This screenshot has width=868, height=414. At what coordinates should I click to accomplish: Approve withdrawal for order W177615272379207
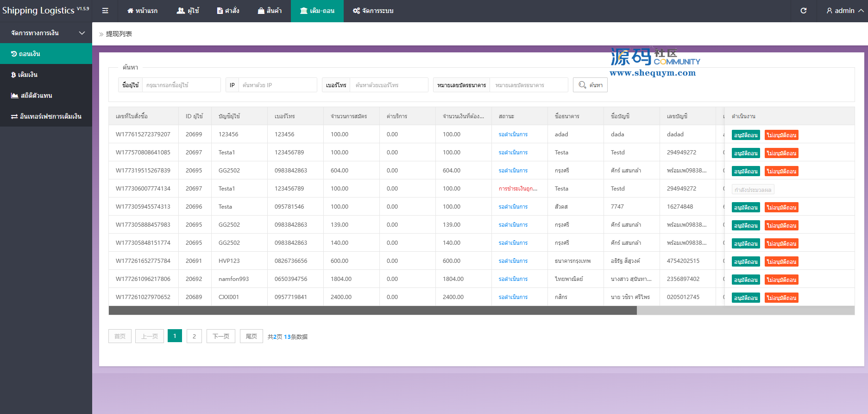point(746,135)
